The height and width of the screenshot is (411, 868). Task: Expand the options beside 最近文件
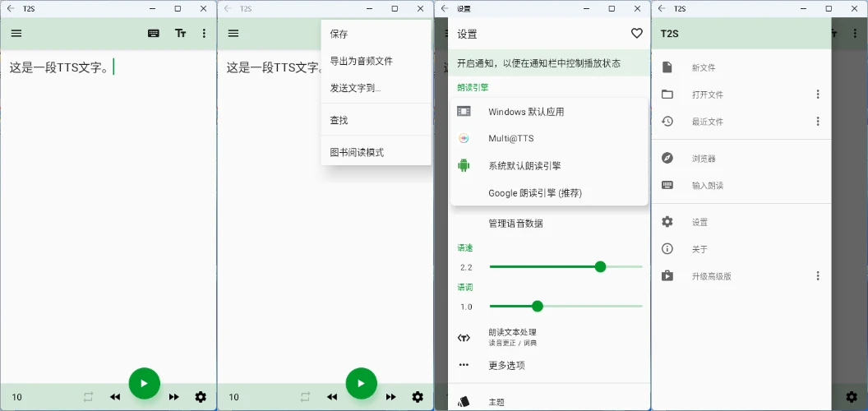(818, 122)
